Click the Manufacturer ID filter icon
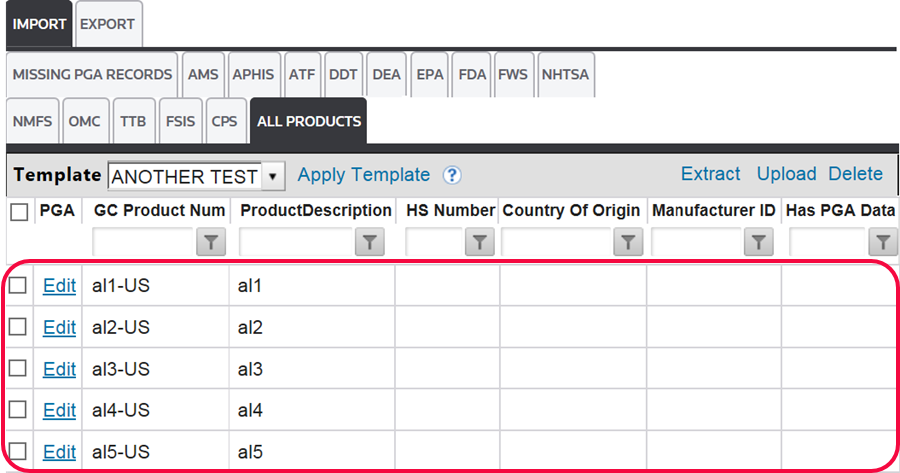 click(759, 241)
